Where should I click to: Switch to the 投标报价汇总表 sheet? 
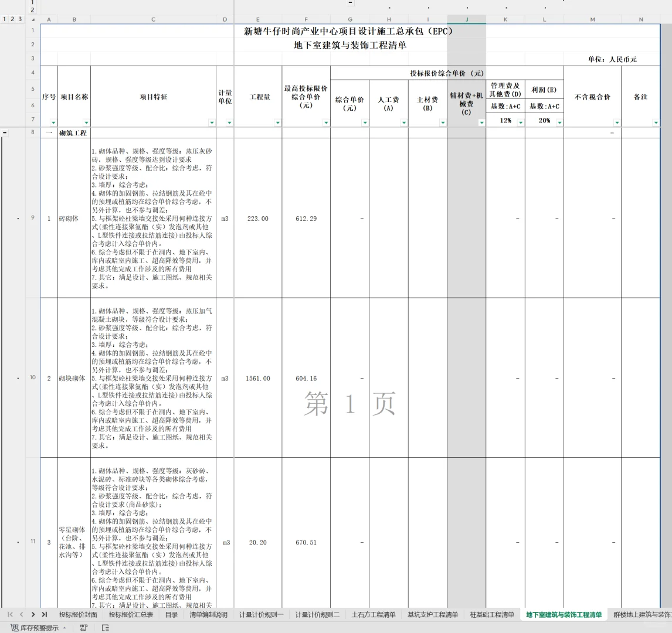click(131, 615)
